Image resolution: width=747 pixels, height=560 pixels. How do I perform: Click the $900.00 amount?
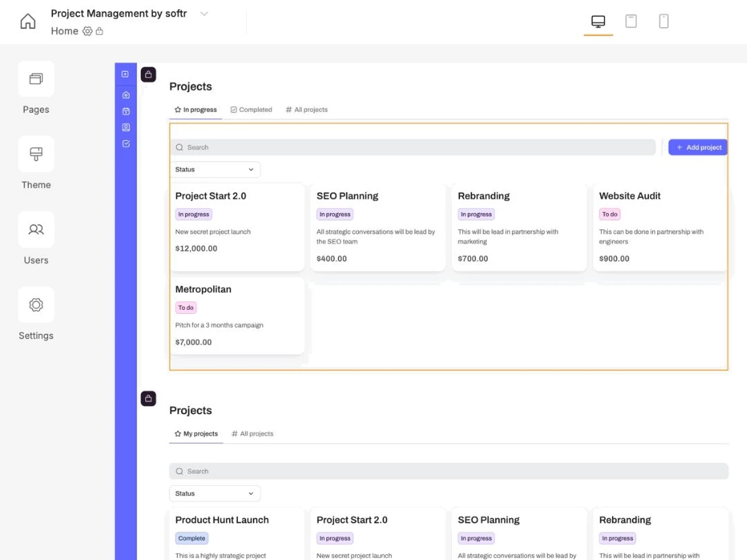[x=614, y=259]
